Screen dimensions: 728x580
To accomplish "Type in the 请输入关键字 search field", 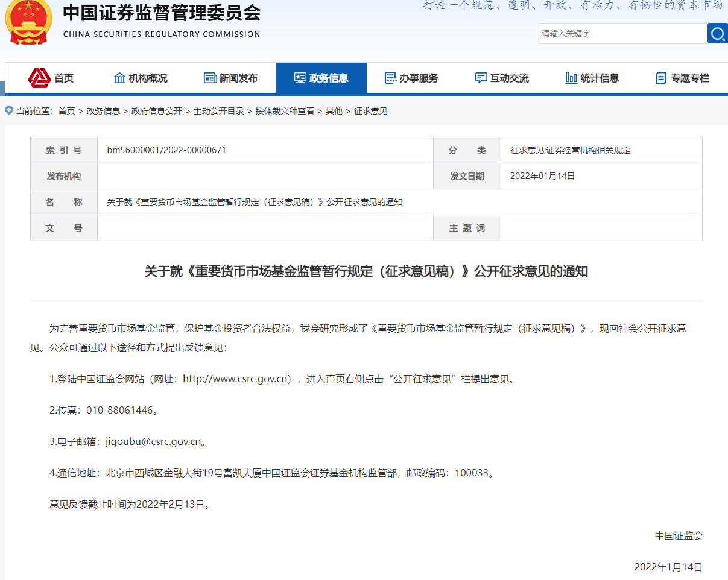I will (621, 33).
